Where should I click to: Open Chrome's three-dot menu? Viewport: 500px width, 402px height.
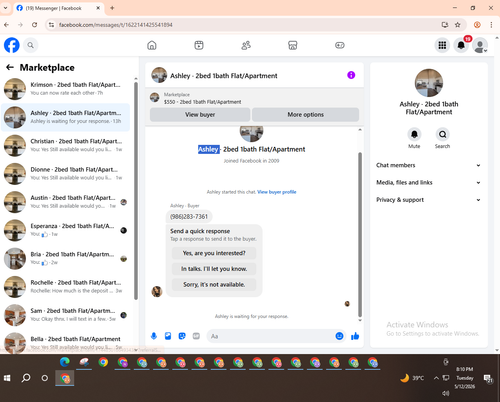(x=491, y=25)
